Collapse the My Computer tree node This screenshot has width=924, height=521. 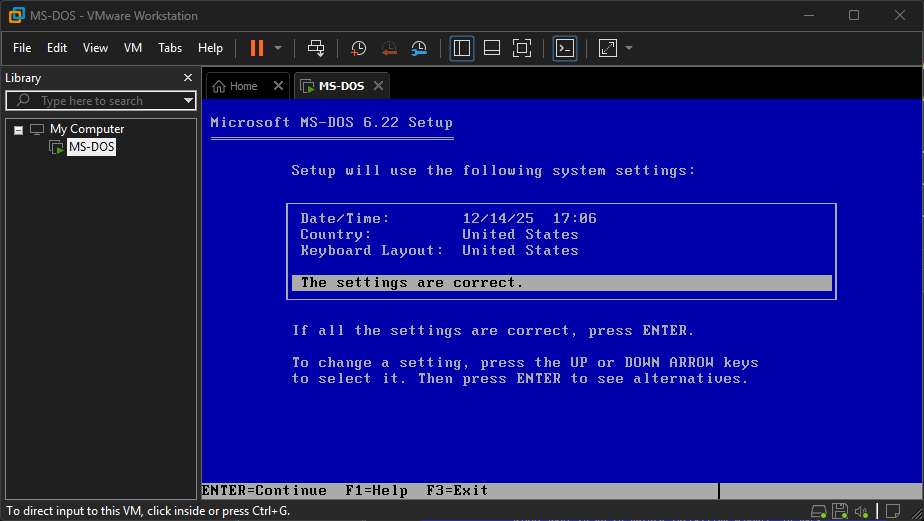click(x=18, y=129)
